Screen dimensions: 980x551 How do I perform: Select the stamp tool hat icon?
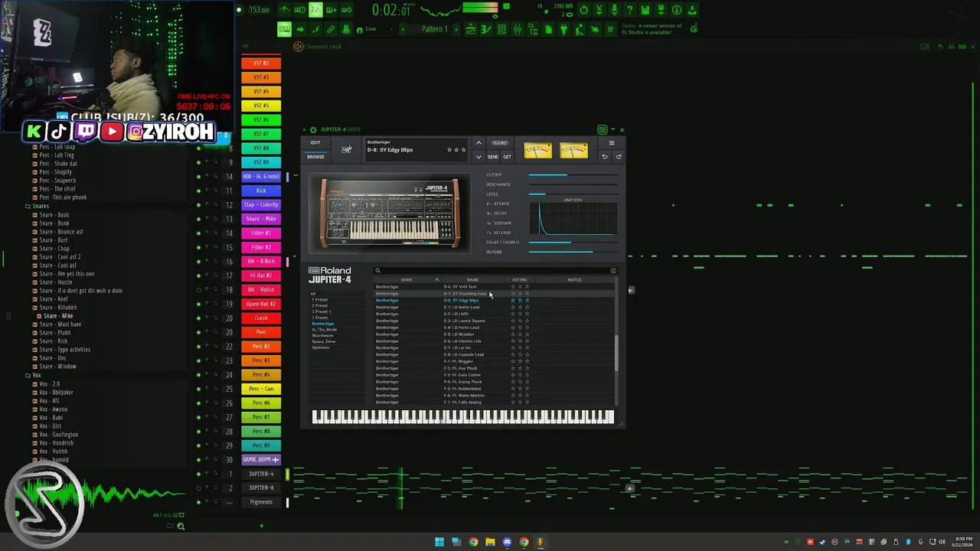tap(346, 29)
